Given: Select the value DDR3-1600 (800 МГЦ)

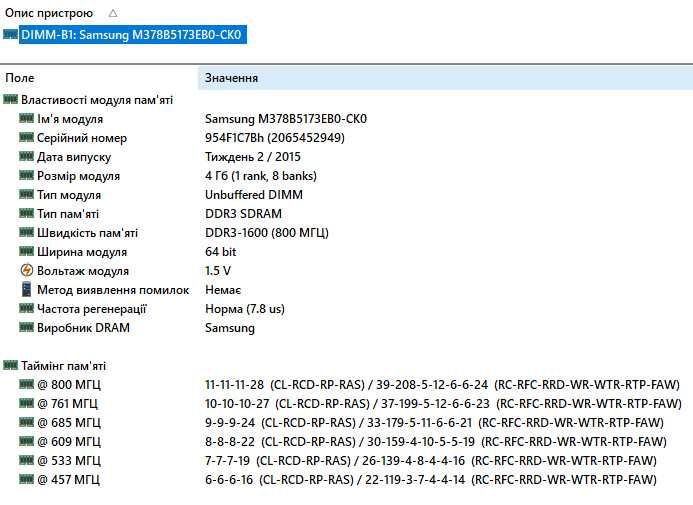Looking at the screenshot, I should pos(267,233).
